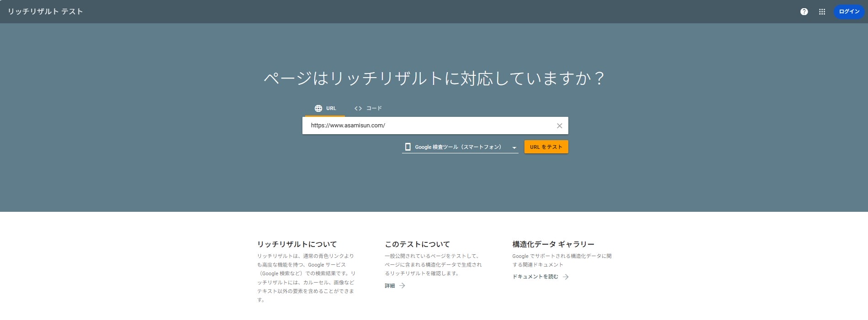Click the arrow next to 詳細
The height and width of the screenshot is (320, 868).
pyautogui.click(x=402, y=286)
